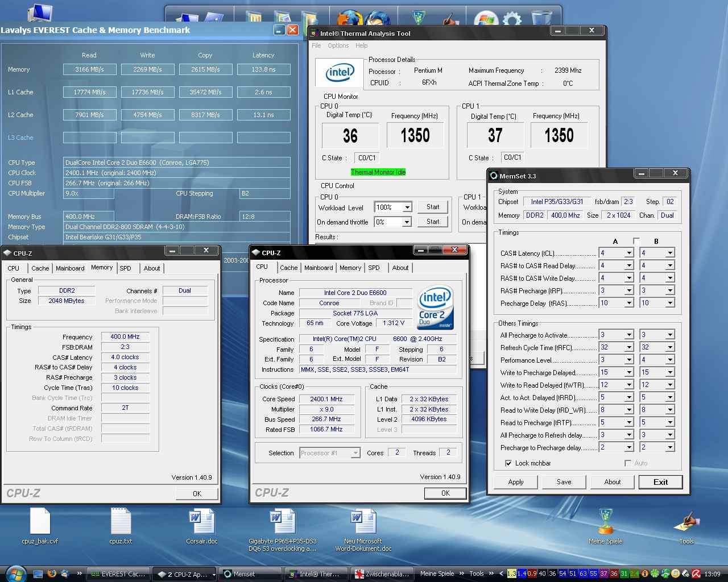Switch to About tab in right CPU-Z

coord(400,268)
